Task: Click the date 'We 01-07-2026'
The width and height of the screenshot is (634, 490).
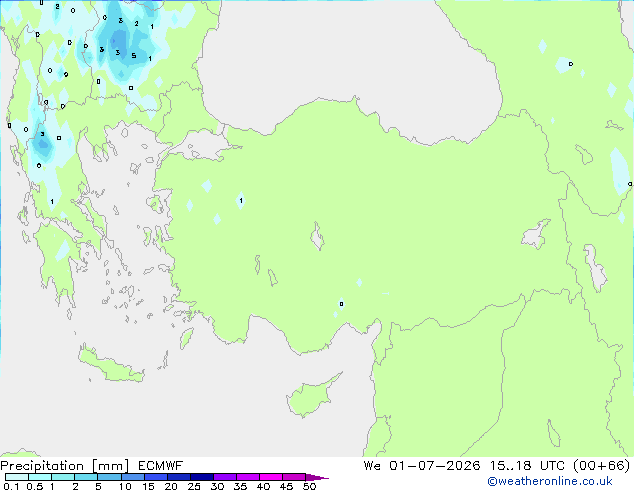Action: pyautogui.click(x=422, y=466)
